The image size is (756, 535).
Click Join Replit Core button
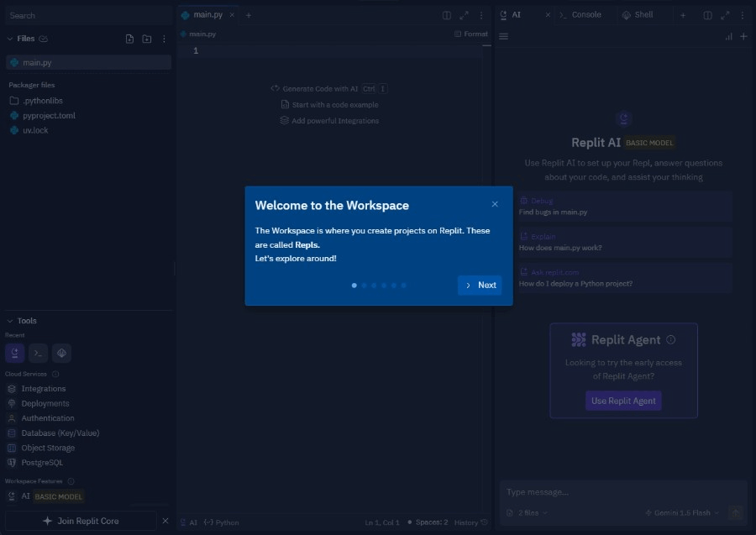[x=81, y=521]
